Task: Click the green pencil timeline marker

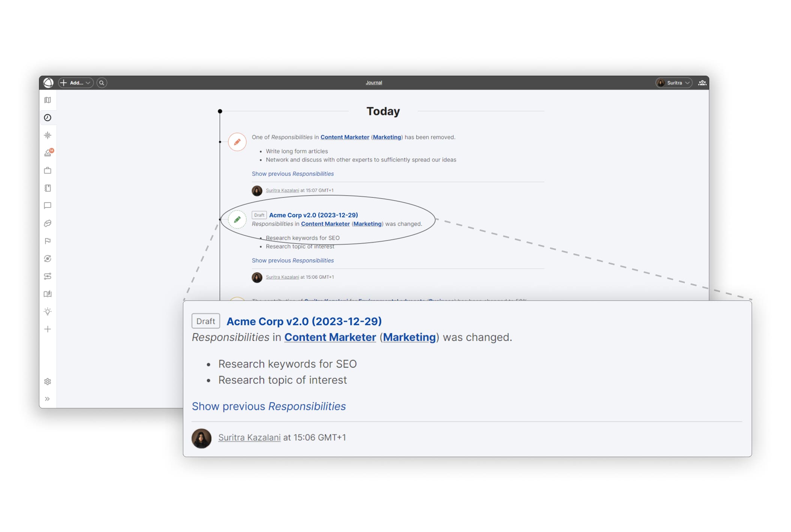Action: click(237, 220)
